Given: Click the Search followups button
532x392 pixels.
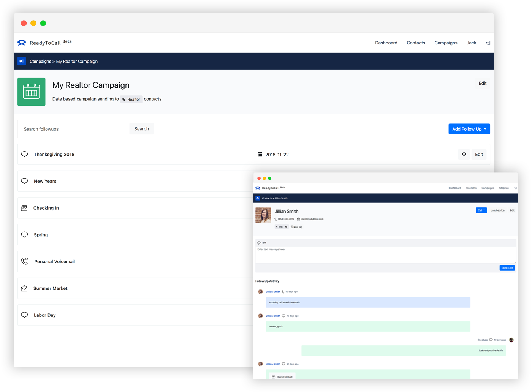Looking at the screenshot, I should tap(141, 129).
